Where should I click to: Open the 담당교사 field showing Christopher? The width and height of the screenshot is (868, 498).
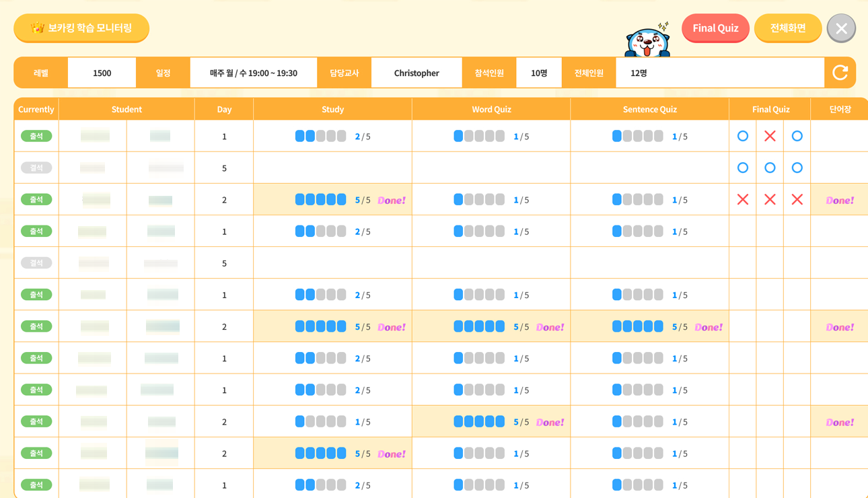(417, 73)
